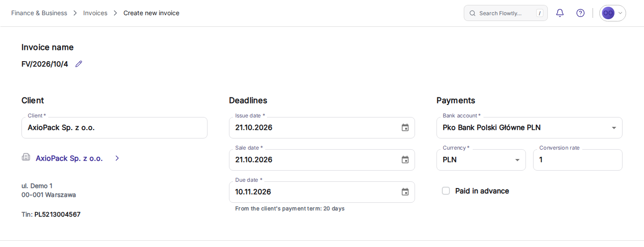Open the Due date calendar picker
The height and width of the screenshot is (247, 644).
click(405, 192)
